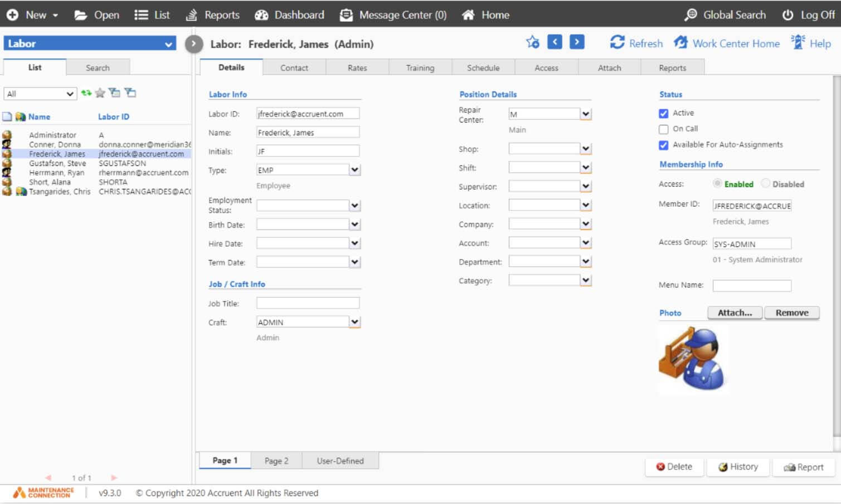Open Work Center Home
Image resolution: width=841 pixels, height=504 pixels.
pos(727,43)
